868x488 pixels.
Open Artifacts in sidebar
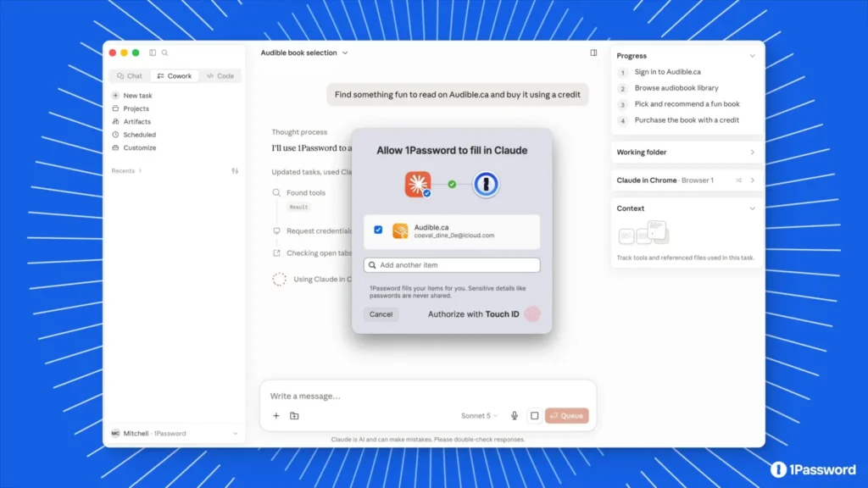click(x=131, y=122)
